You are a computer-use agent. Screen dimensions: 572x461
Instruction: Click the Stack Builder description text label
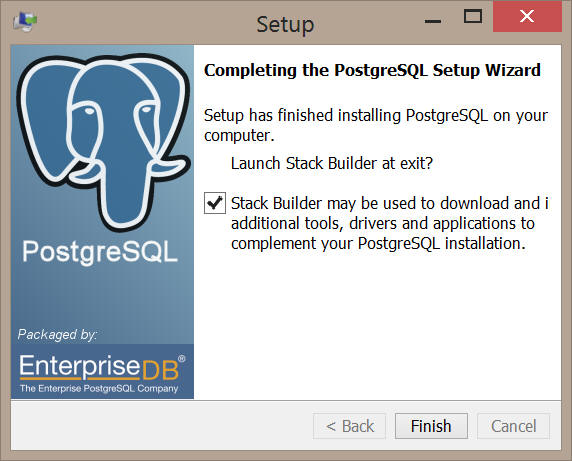coord(390,223)
